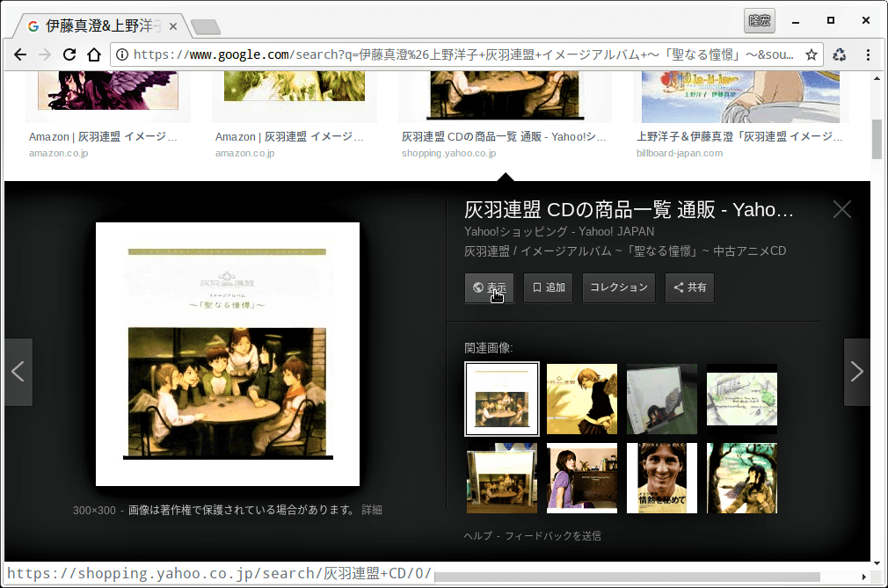This screenshot has width=888, height=588.
Task: Open first Amazon | 灰羽連盟 イメージ result
Action: [103, 136]
